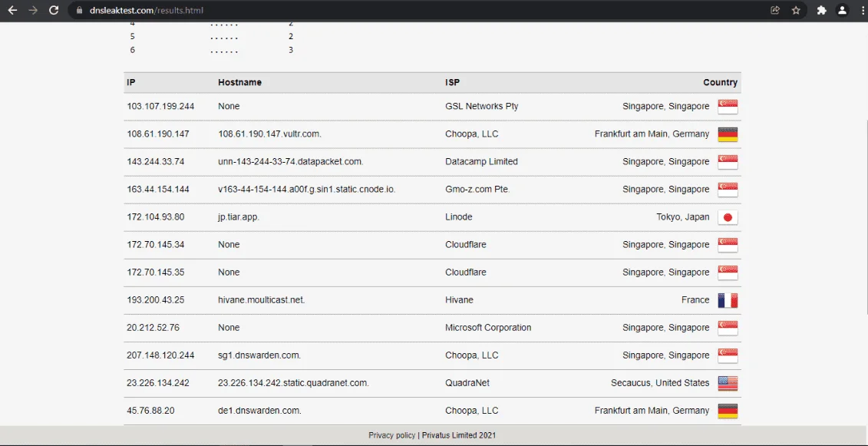Click the IP column header
868x446 pixels.
[x=131, y=83]
